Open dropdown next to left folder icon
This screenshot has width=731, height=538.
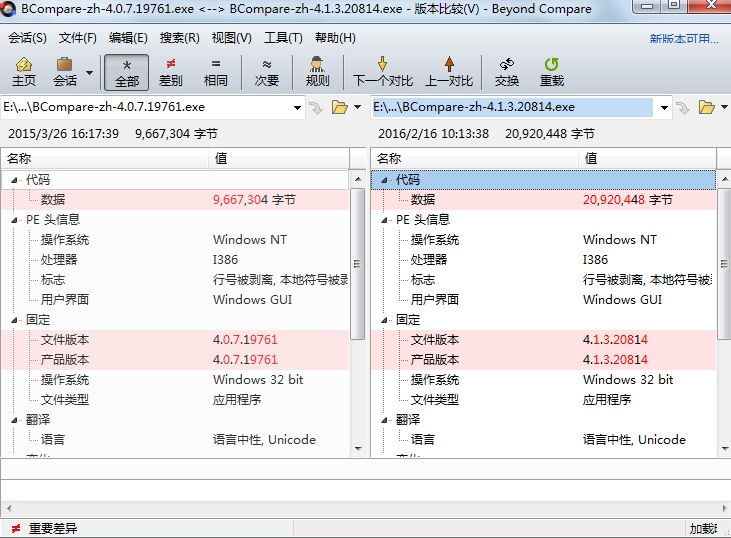(358, 107)
